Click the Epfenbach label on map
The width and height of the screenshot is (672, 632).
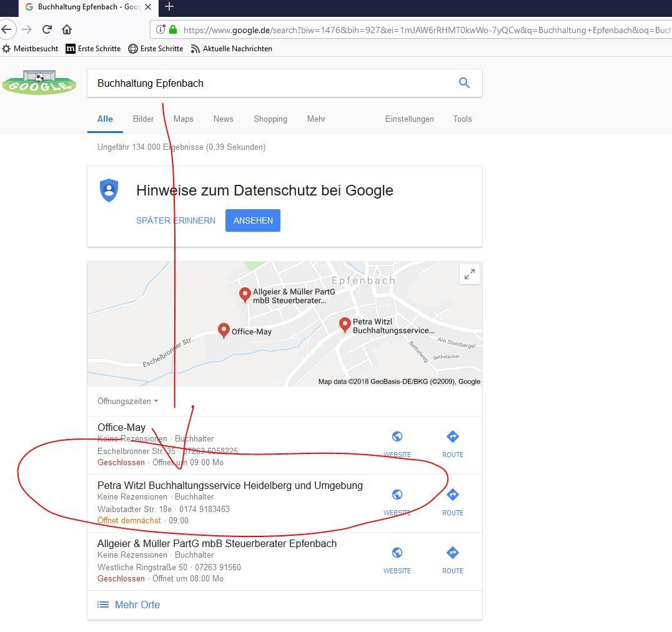coord(363,280)
